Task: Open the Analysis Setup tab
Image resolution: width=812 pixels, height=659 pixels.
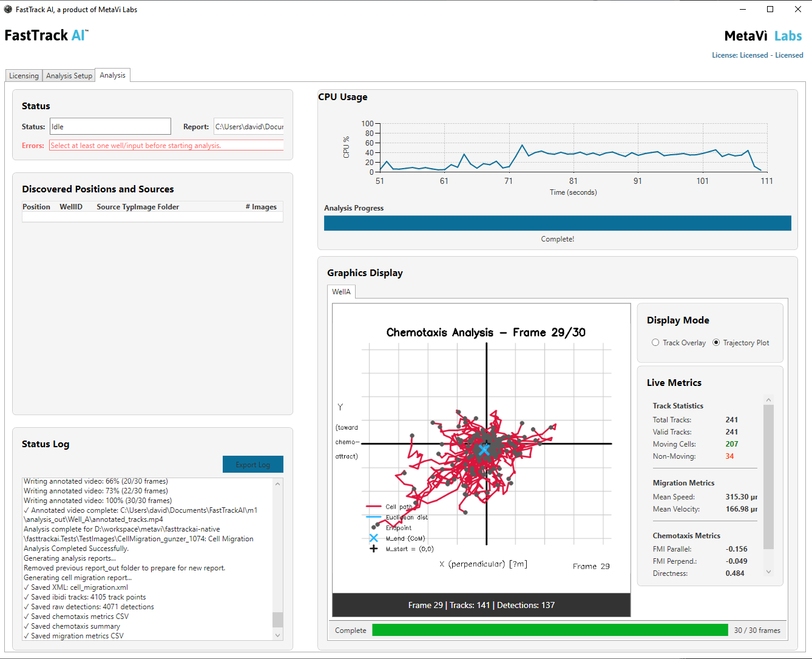Action: [69, 76]
